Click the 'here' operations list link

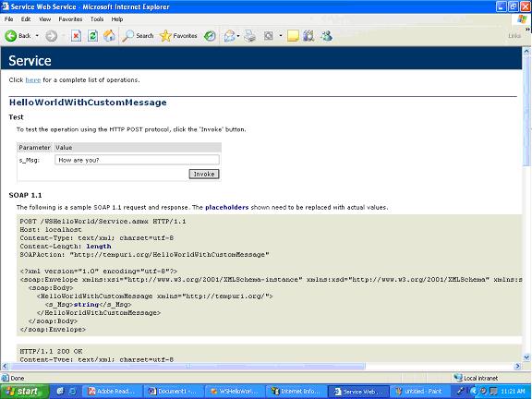[x=33, y=80]
